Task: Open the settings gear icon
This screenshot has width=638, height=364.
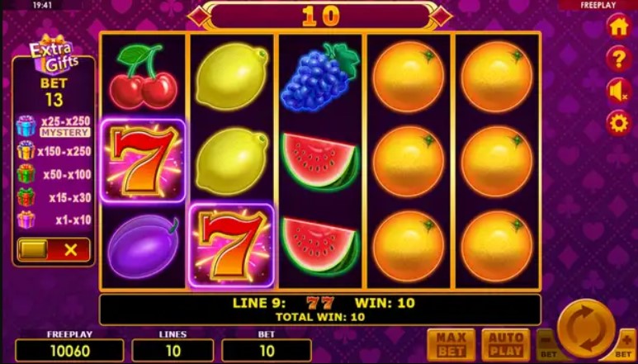Action: [x=618, y=123]
